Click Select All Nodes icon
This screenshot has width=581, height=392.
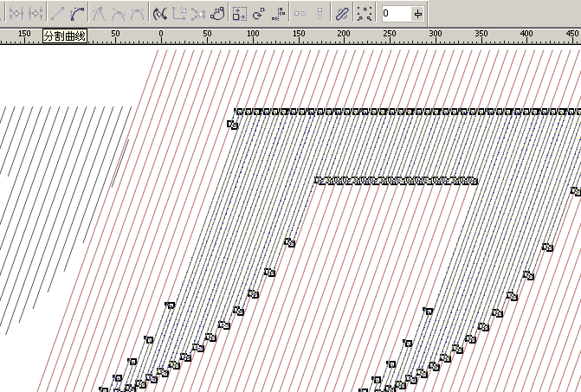[365, 14]
